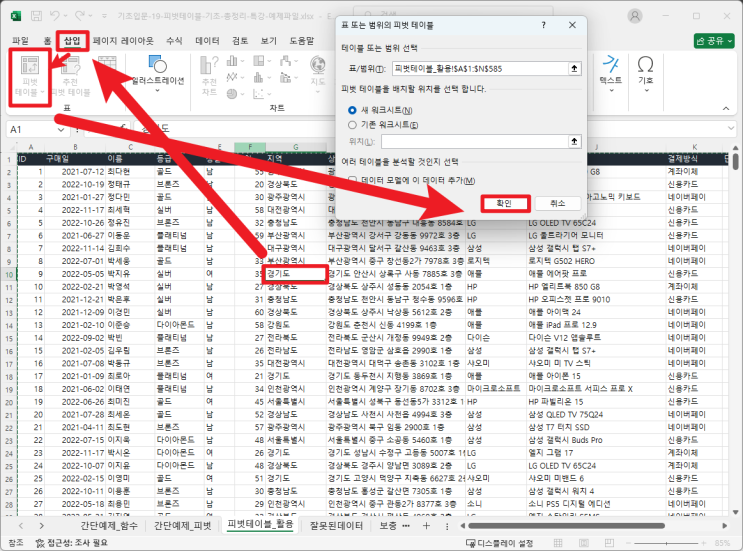Open the Text (텍스트) ribbon group
Screen dimensions: 743x551
tap(611, 74)
